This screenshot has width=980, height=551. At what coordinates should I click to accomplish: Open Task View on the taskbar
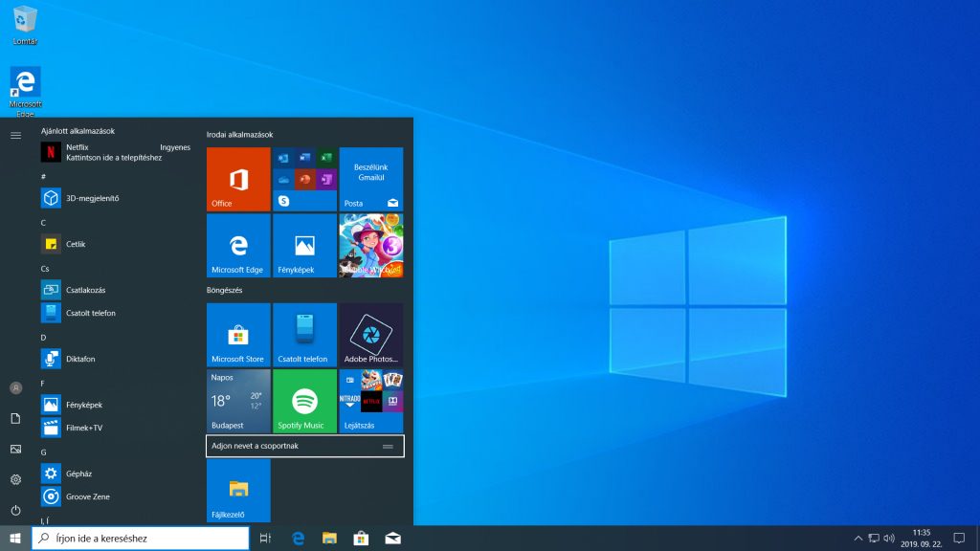pos(266,539)
